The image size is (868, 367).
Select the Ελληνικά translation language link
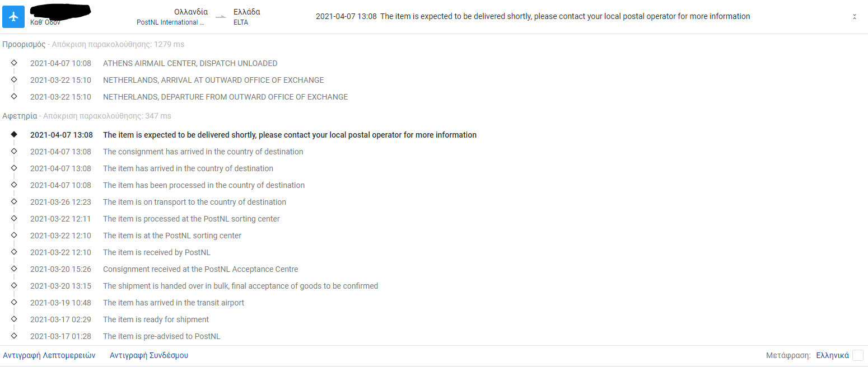tap(833, 355)
